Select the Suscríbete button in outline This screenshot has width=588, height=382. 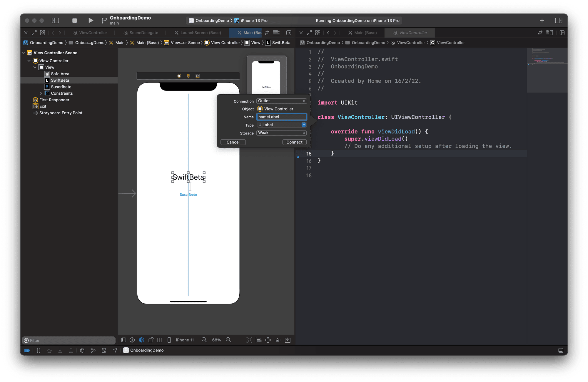coord(61,87)
